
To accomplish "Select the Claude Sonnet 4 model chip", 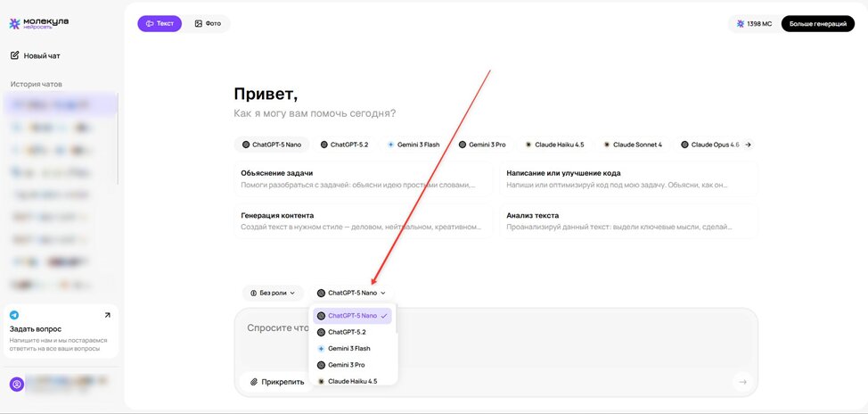I will coord(632,145).
